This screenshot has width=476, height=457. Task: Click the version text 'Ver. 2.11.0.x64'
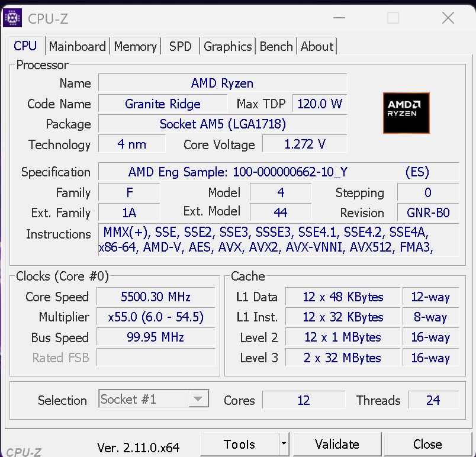click(138, 448)
